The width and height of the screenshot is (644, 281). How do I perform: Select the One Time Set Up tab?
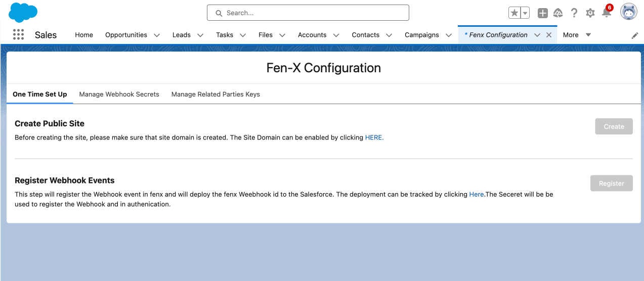coord(40,94)
